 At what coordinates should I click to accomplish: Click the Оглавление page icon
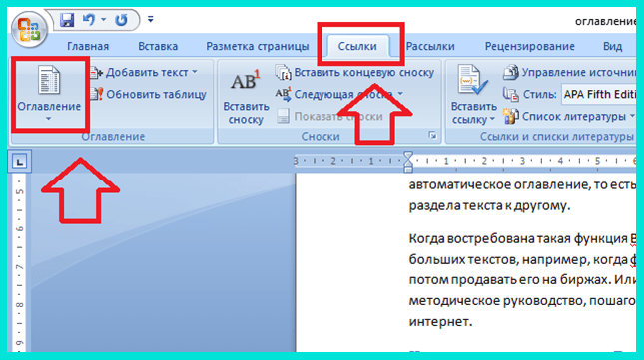(49, 80)
